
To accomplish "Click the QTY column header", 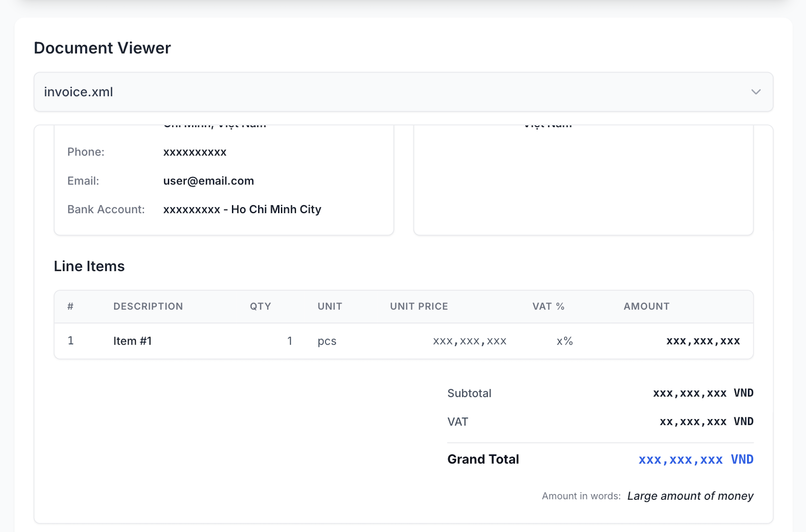I will click(260, 306).
